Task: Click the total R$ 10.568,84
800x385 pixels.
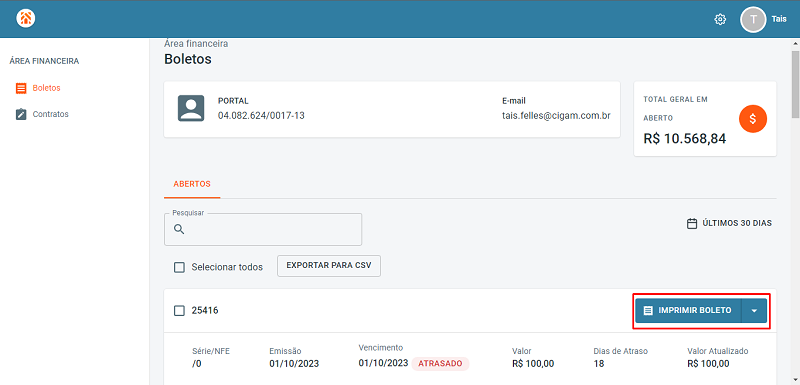Action: click(685, 138)
